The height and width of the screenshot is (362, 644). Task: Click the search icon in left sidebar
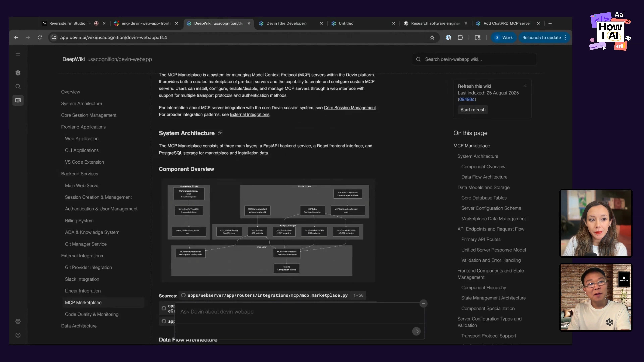point(18,87)
